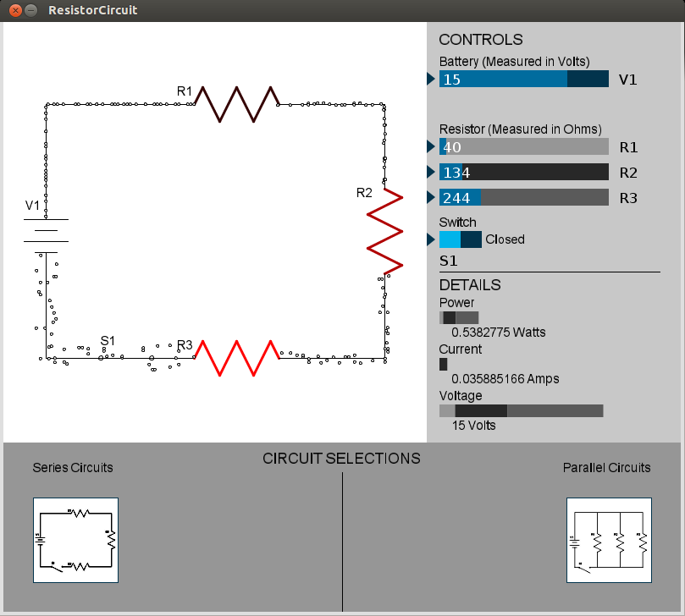Expand the R1 resistor control arrow
This screenshot has width=685, height=616.
[431, 146]
